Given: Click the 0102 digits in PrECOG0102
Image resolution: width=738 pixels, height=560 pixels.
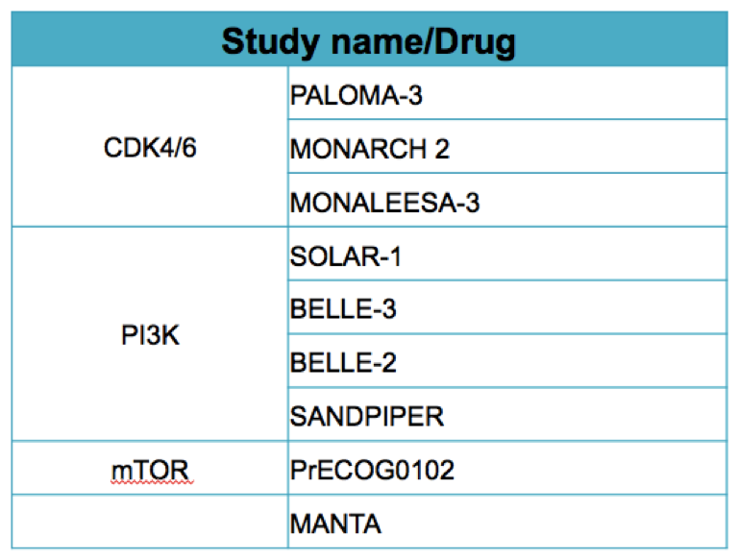Looking at the screenshot, I should 426,472.
